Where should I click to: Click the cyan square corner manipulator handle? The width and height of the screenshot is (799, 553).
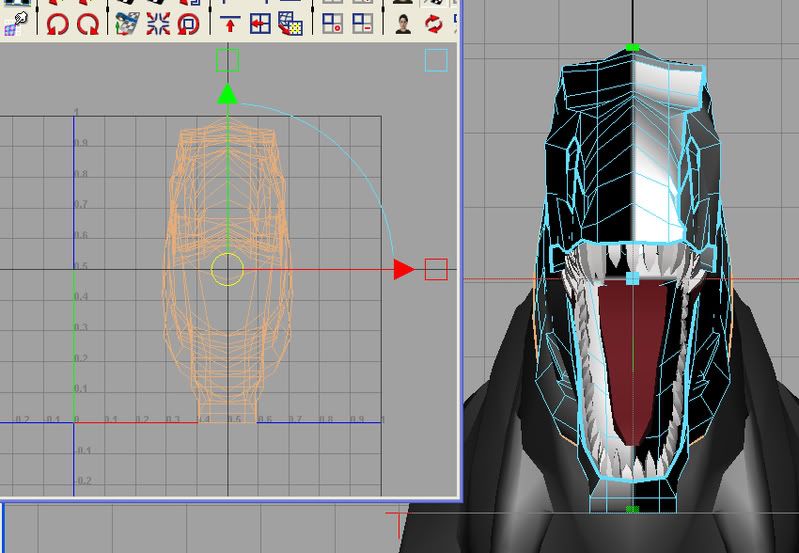click(435, 61)
